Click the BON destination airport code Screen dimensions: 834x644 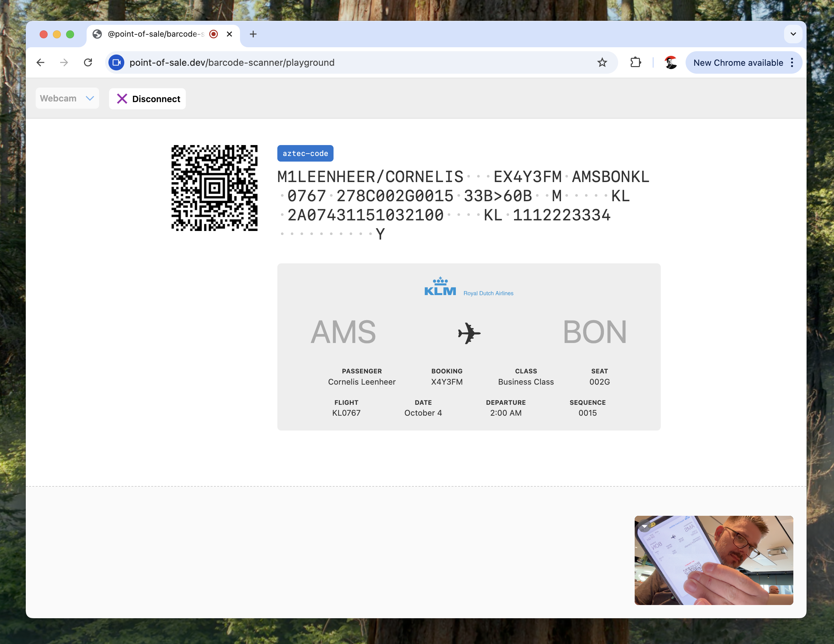595,332
